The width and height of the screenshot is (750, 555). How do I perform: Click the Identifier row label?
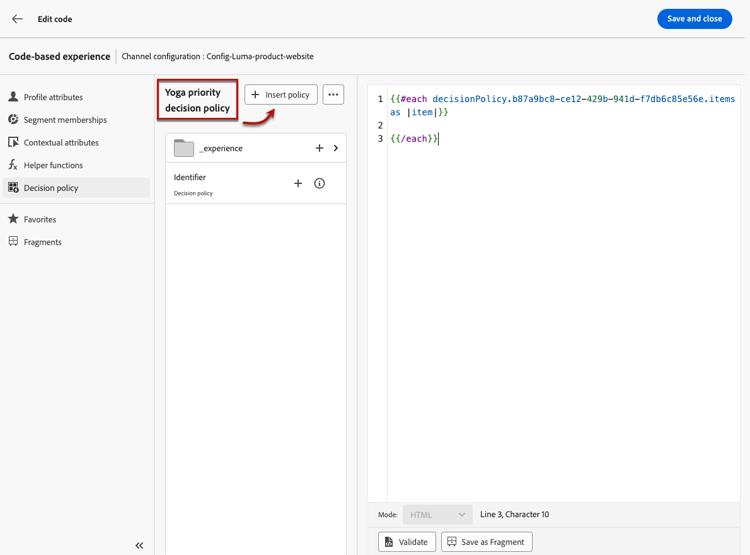189,178
